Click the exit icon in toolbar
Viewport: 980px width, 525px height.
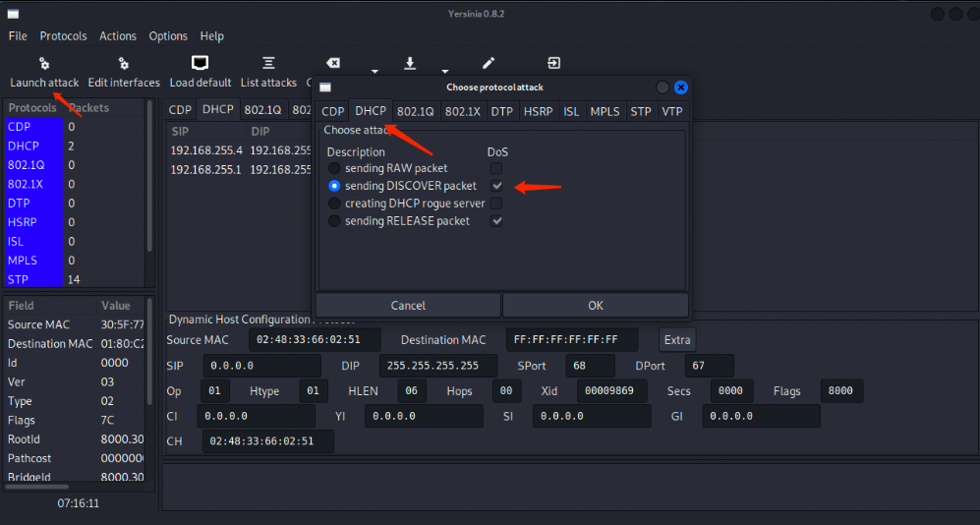click(x=553, y=63)
